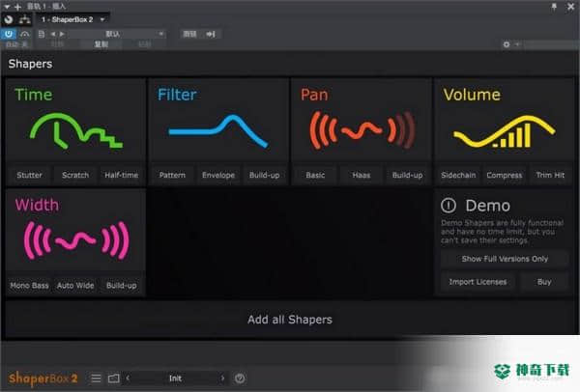This screenshot has width=580, height=392.
Task: Pick the Haas preset under Pan
Action: point(362,175)
